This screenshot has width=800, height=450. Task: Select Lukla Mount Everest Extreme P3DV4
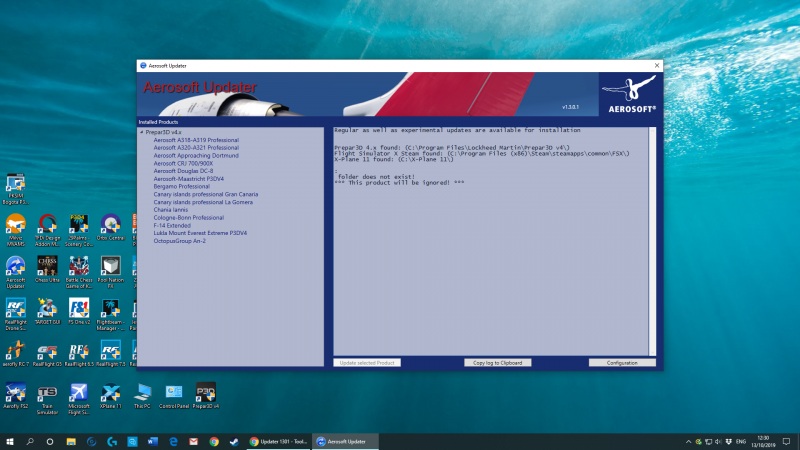point(200,233)
